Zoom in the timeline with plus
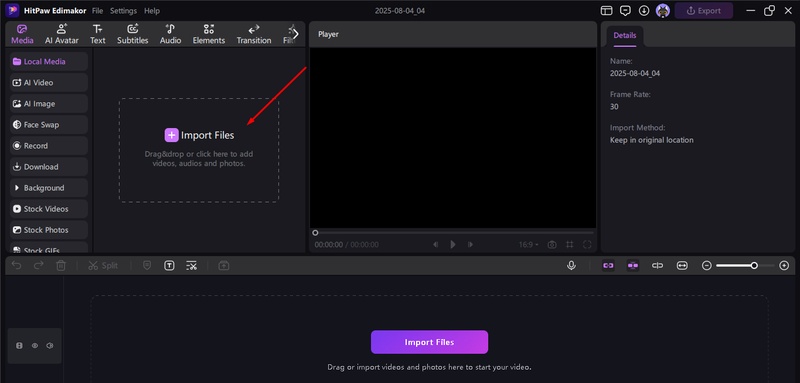The image size is (800, 383). coord(785,266)
